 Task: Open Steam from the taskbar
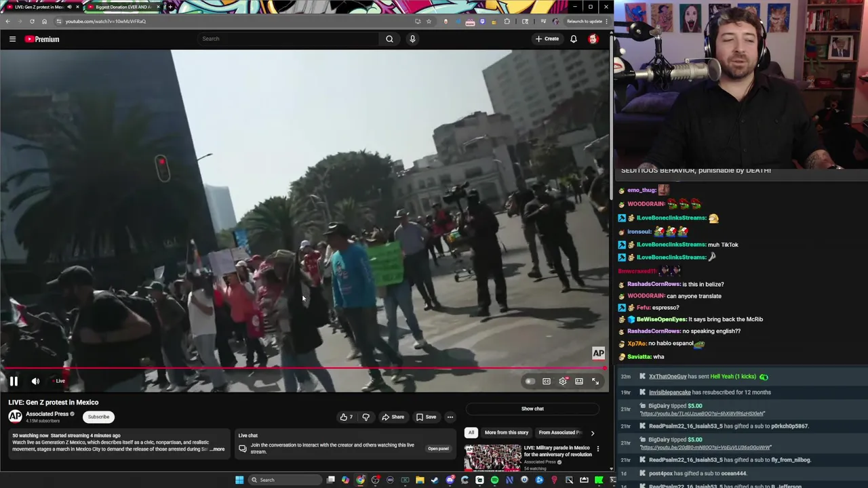(435, 480)
